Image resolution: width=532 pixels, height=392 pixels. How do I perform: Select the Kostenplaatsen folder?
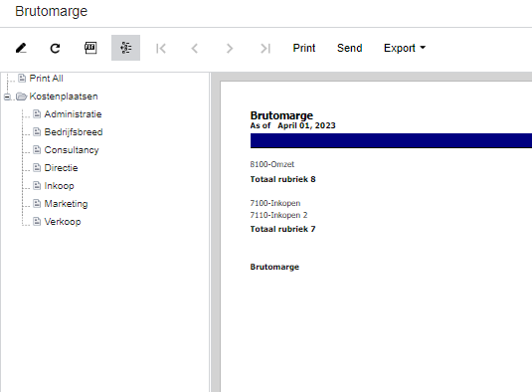64,97
